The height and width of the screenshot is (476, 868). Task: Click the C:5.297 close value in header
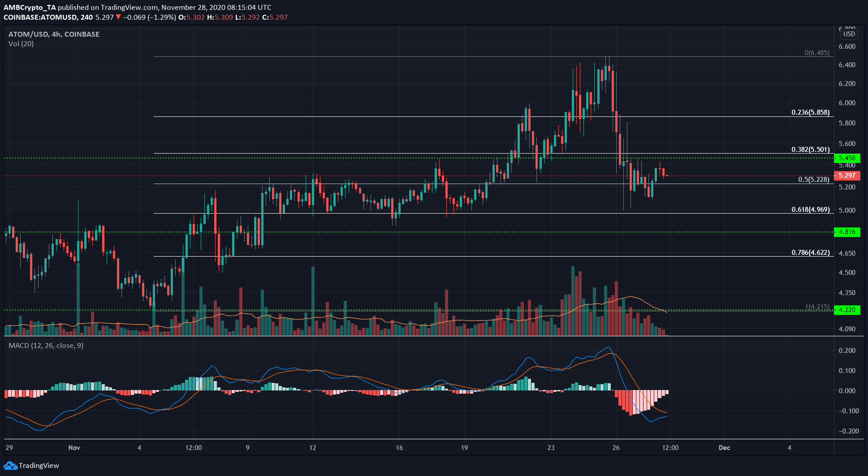[x=275, y=17]
